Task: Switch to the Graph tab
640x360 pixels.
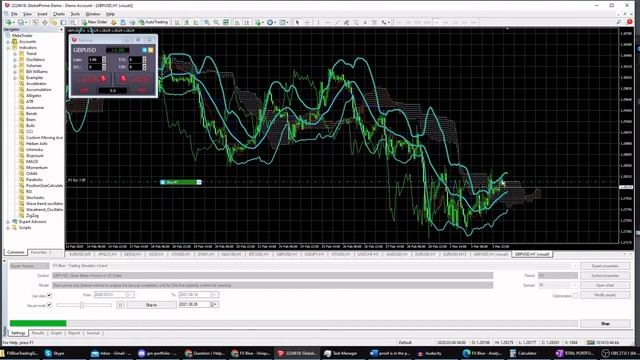Action: pyautogui.click(x=56, y=333)
